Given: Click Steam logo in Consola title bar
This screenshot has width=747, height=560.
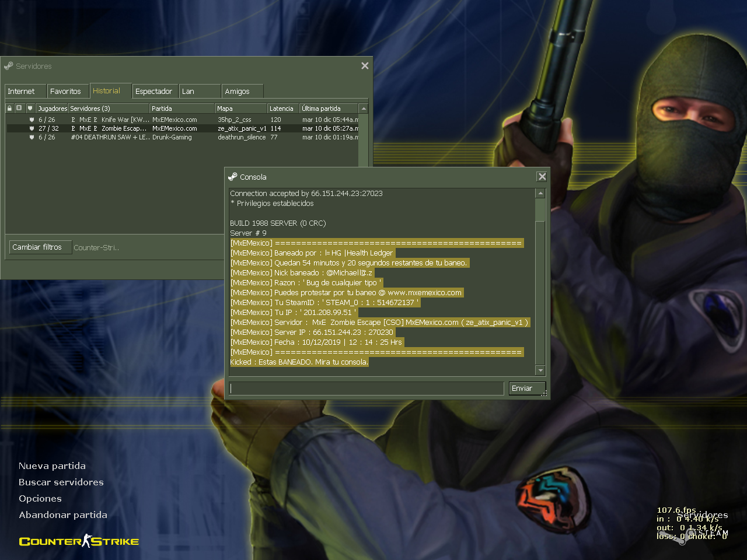Looking at the screenshot, I should tap(233, 177).
